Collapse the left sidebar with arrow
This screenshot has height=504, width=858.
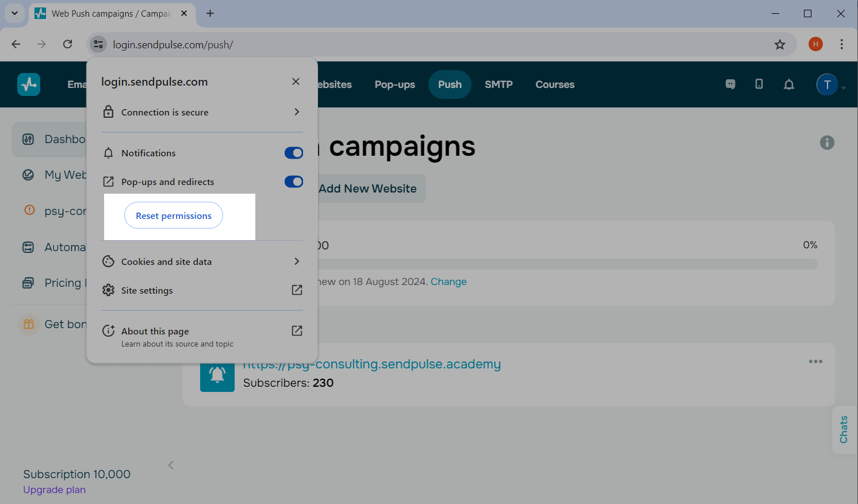(171, 465)
